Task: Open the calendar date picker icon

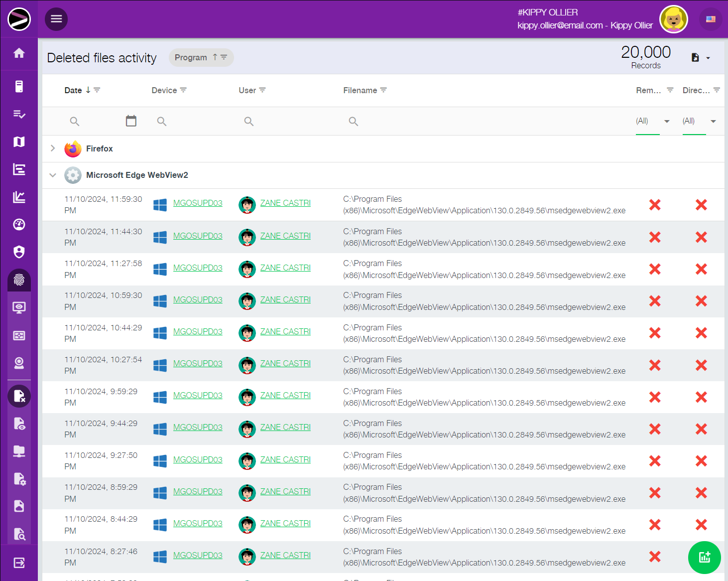Action: pos(131,121)
